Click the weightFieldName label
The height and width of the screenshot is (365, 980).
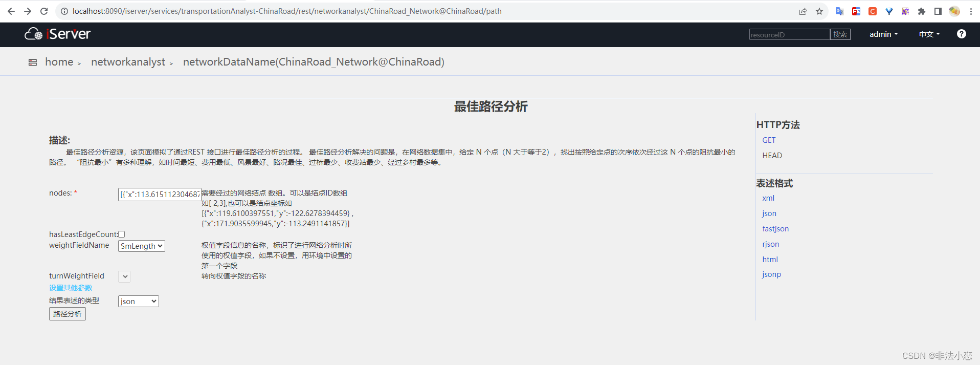coord(79,245)
